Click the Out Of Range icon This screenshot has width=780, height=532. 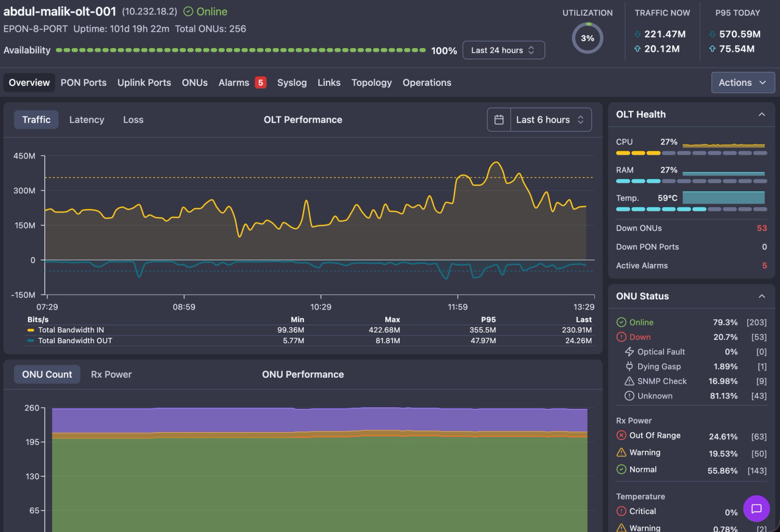tap(621, 435)
